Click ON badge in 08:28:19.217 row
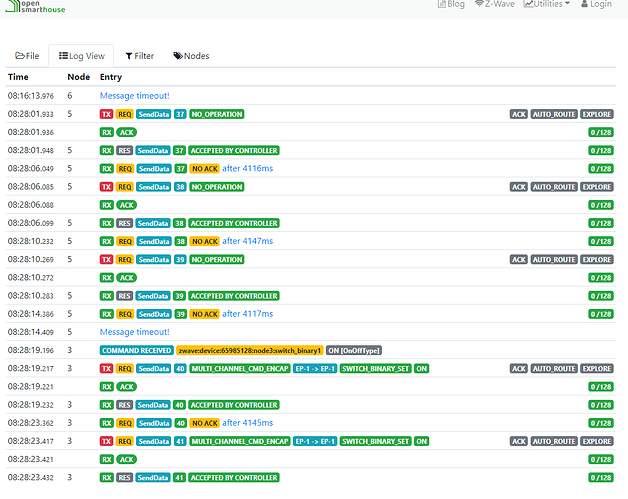 421,368
